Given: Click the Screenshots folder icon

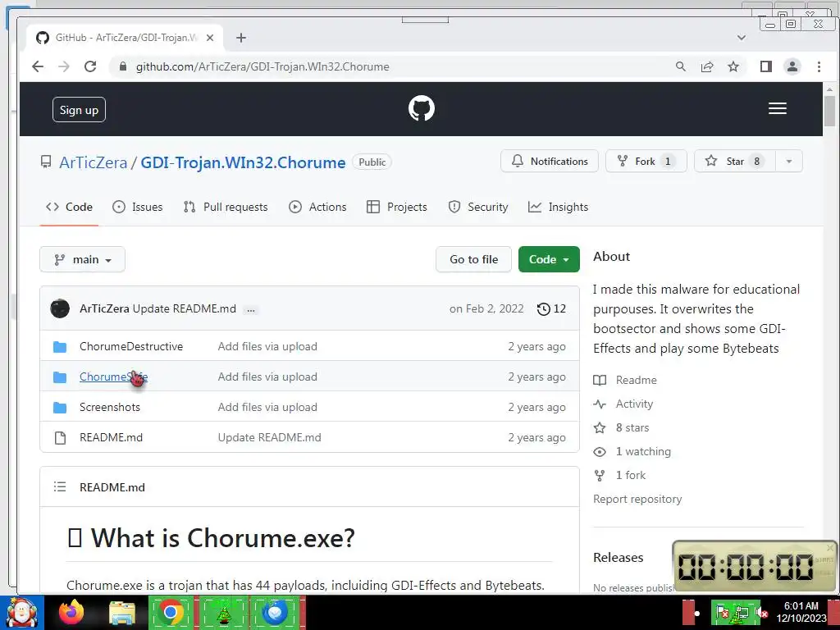Looking at the screenshot, I should 60,408.
